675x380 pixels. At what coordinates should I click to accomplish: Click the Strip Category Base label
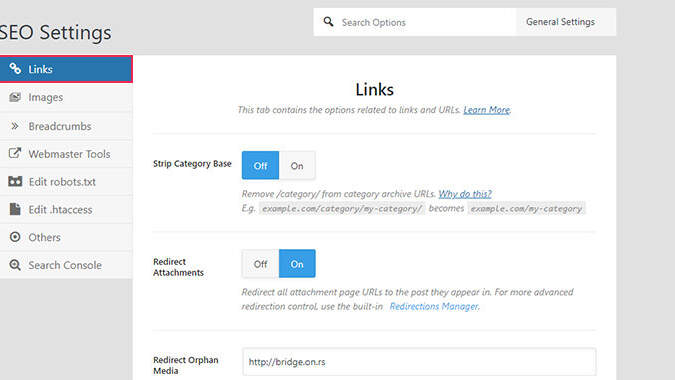click(192, 164)
